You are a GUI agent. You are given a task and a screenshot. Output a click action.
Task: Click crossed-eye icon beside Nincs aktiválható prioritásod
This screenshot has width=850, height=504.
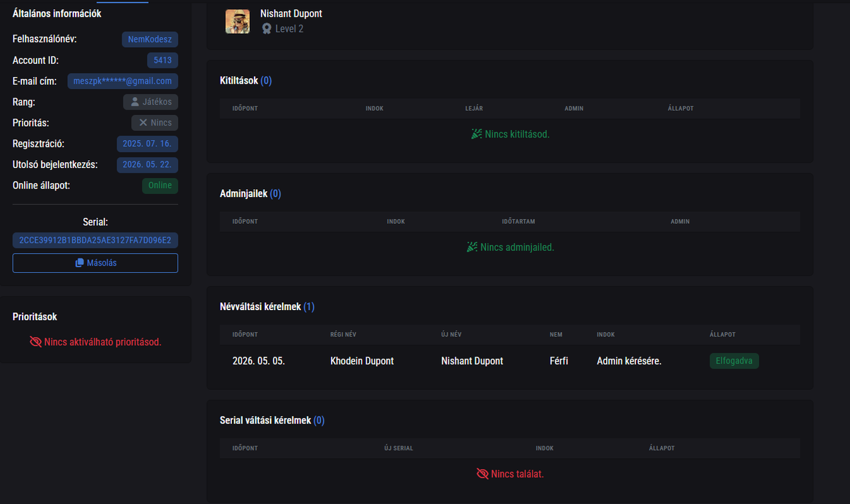tap(36, 342)
